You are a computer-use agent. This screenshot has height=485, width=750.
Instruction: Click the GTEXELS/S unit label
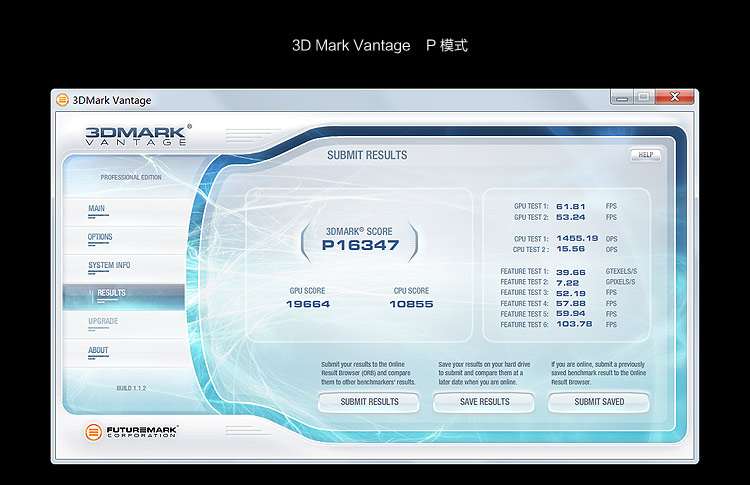[621, 271]
